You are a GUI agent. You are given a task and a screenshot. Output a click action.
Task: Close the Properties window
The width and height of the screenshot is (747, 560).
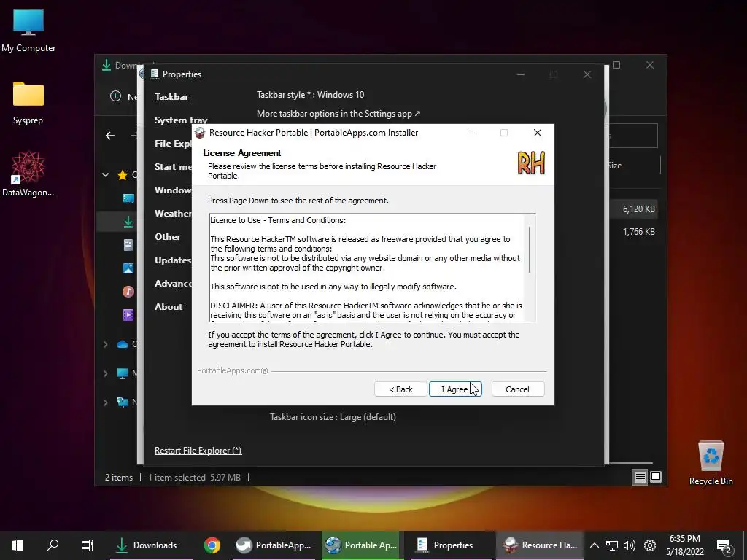587,74
